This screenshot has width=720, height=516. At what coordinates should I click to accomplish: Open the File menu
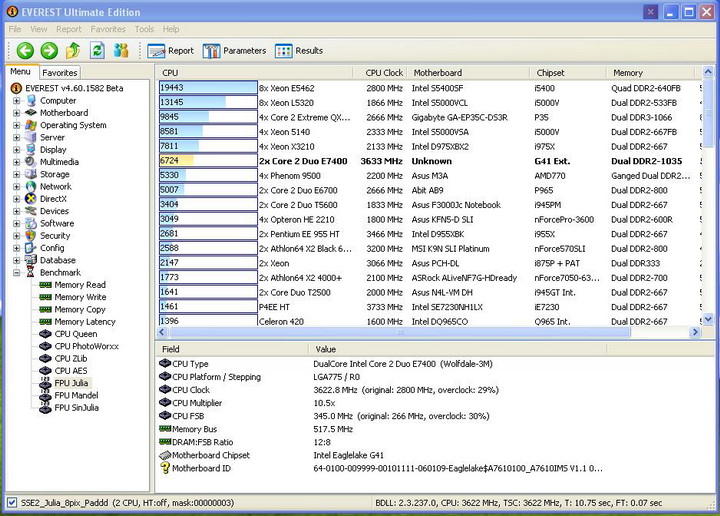pos(15,29)
